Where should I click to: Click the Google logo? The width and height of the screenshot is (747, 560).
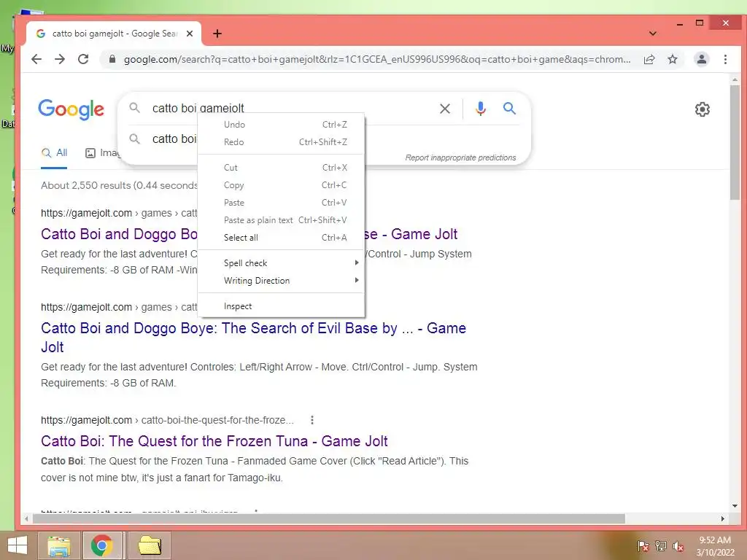point(71,109)
